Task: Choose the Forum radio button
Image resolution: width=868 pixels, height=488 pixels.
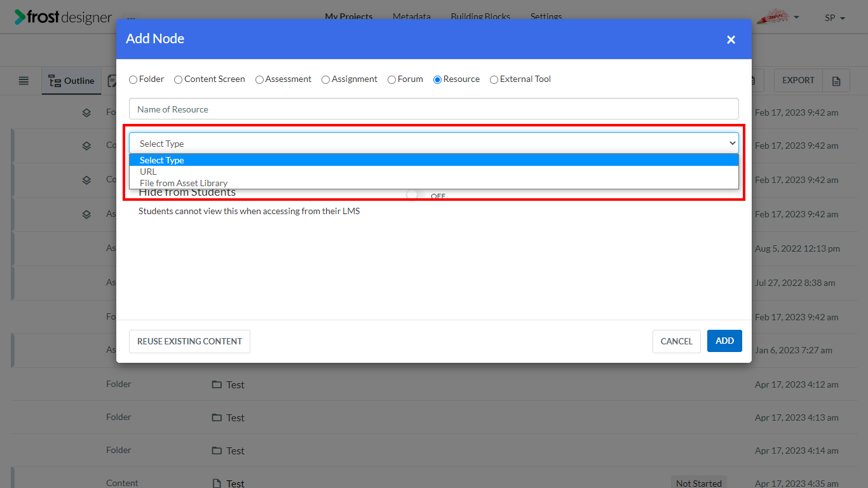Action: (391, 79)
